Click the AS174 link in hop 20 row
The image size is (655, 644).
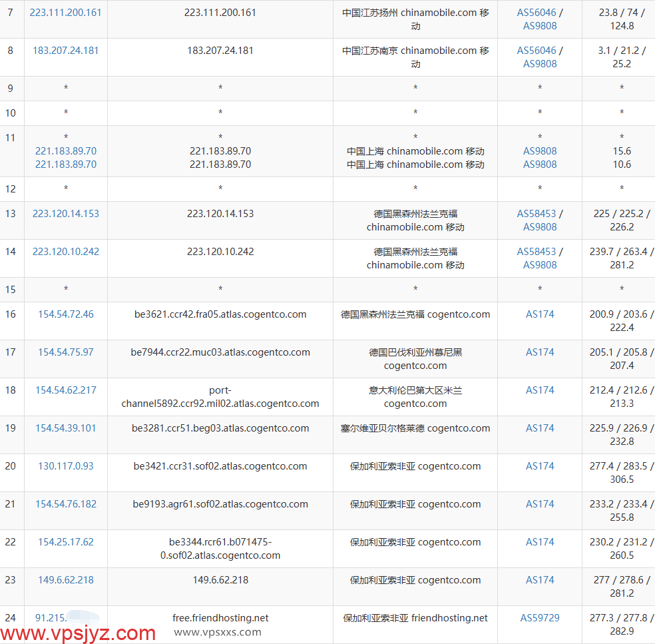pos(540,466)
